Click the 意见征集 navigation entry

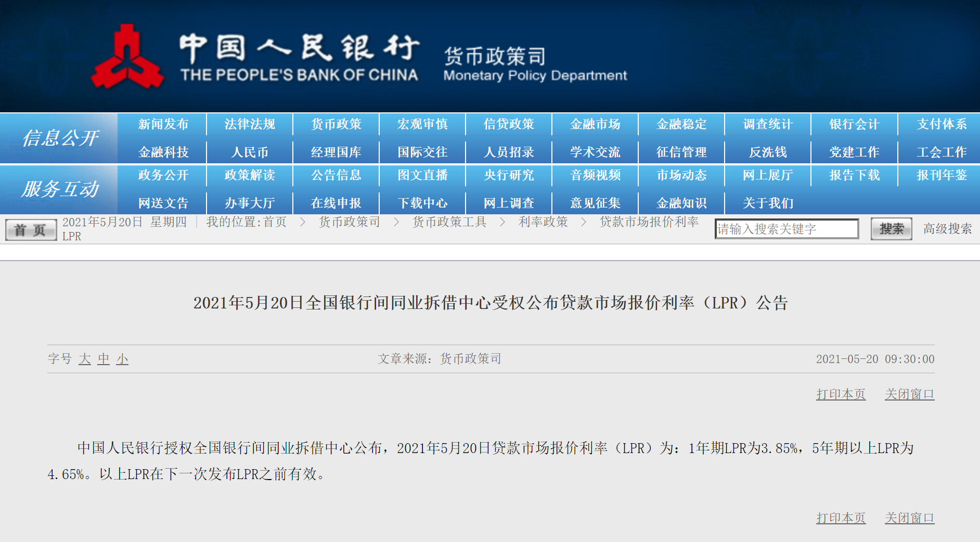click(595, 203)
